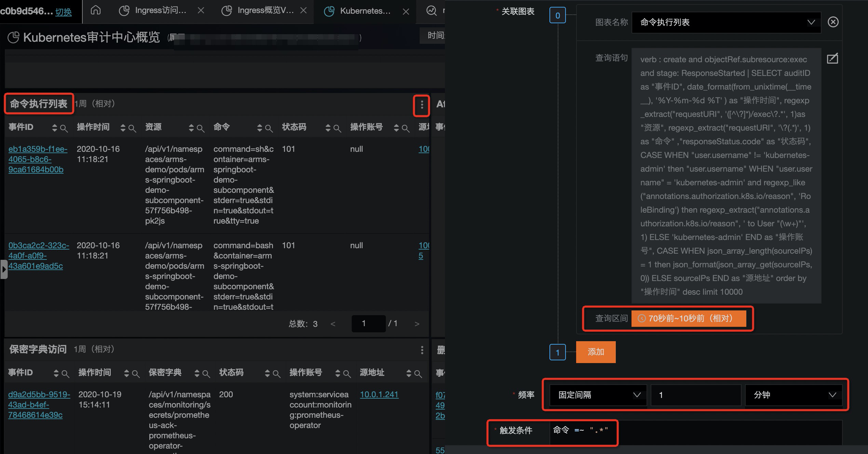The width and height of the screenshot is (868, 454).
Task: Click the home icon in tab bar
Action: 96,10
